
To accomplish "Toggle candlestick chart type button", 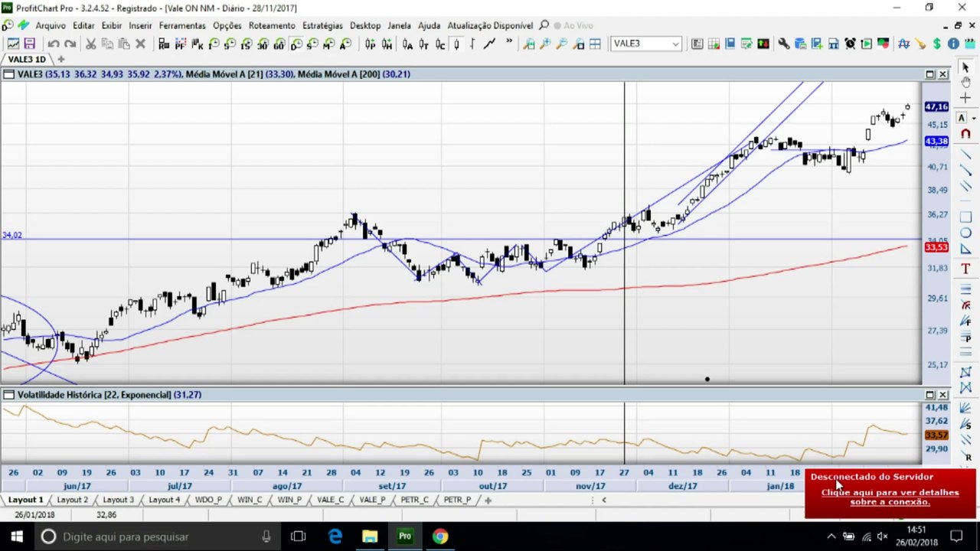I will click(456, 44).
